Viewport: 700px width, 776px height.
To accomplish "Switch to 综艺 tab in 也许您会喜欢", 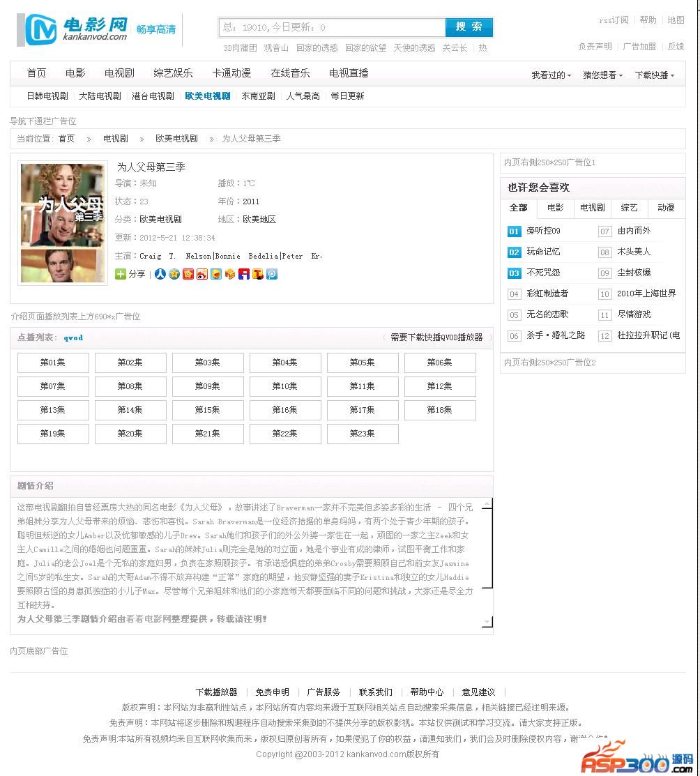I will 629,208.
